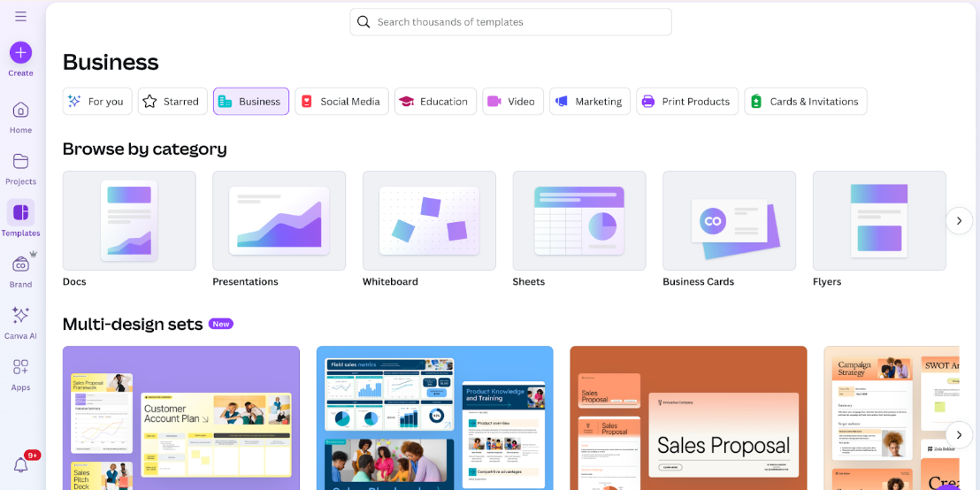This screenshot has width=980, height=490.
Task: Open the Apps icon in the sidebar
Action: 20,367
